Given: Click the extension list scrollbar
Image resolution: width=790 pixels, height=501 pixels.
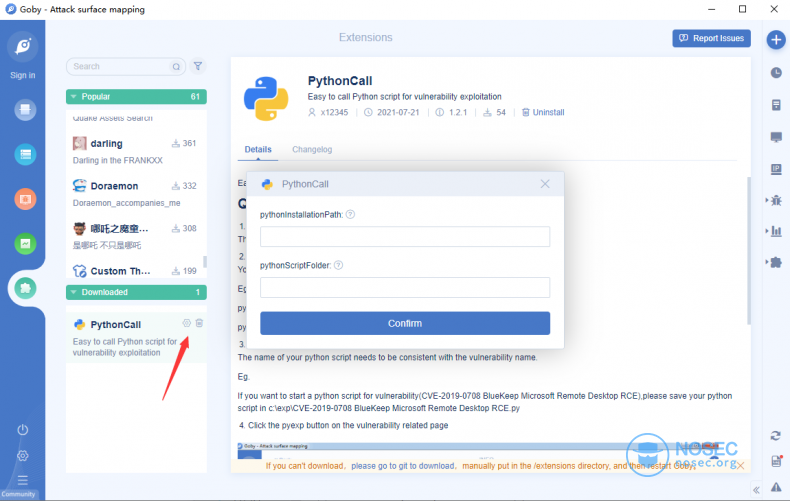Looking at the screenshot, I should pyautogui.click(x=205, y=262).
